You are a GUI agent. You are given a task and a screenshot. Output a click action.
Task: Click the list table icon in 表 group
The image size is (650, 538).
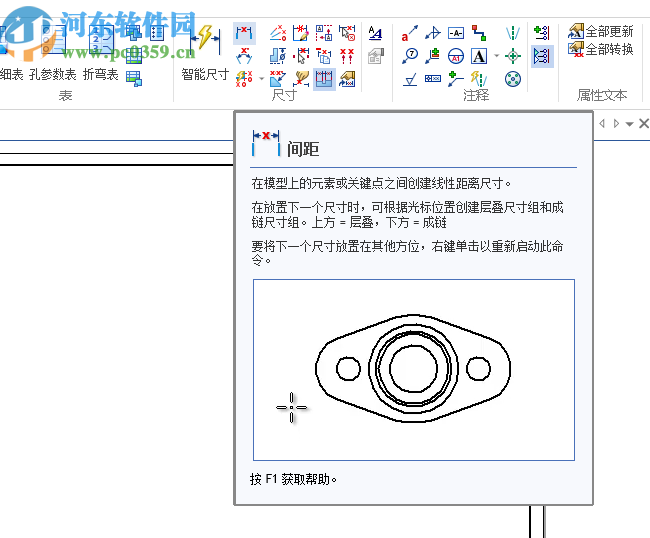pos(157,33)
